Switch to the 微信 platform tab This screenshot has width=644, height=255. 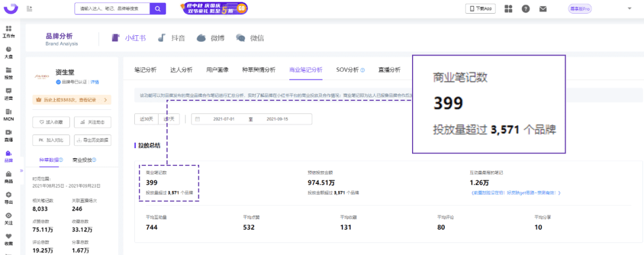click(250, 38)
